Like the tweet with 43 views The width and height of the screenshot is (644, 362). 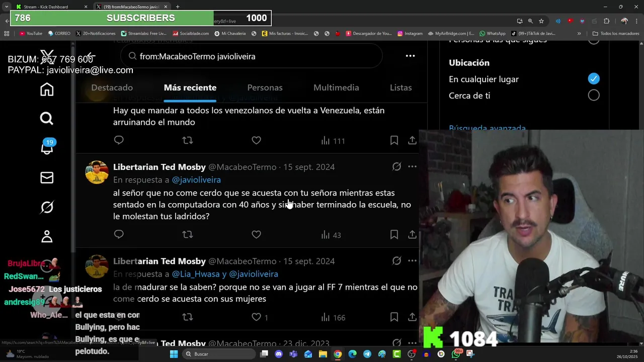pyautogui.click(x=256, y=234)
